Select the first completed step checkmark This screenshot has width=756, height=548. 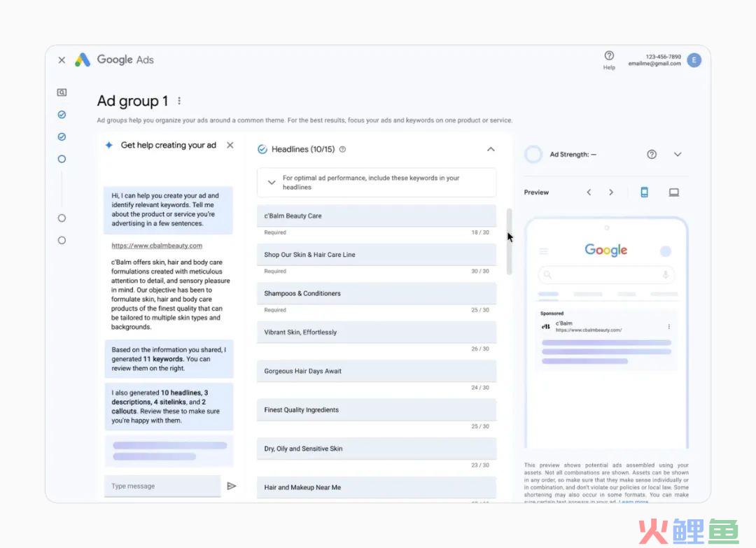(x=62, y=114)
